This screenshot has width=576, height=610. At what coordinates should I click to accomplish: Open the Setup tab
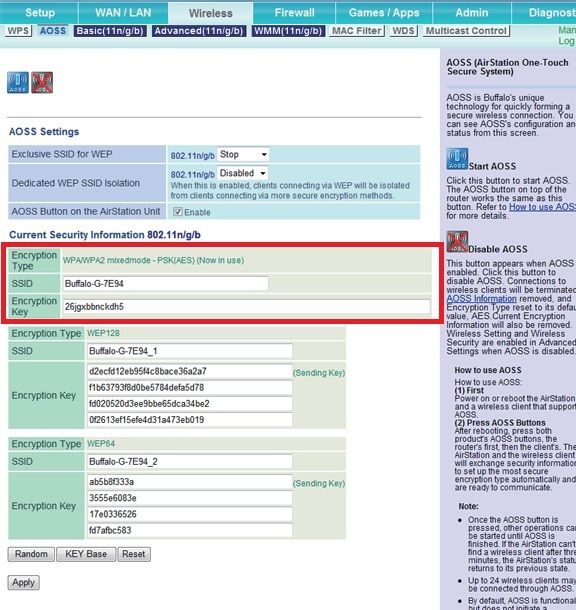pyautogui.click(x=39, y=13)
